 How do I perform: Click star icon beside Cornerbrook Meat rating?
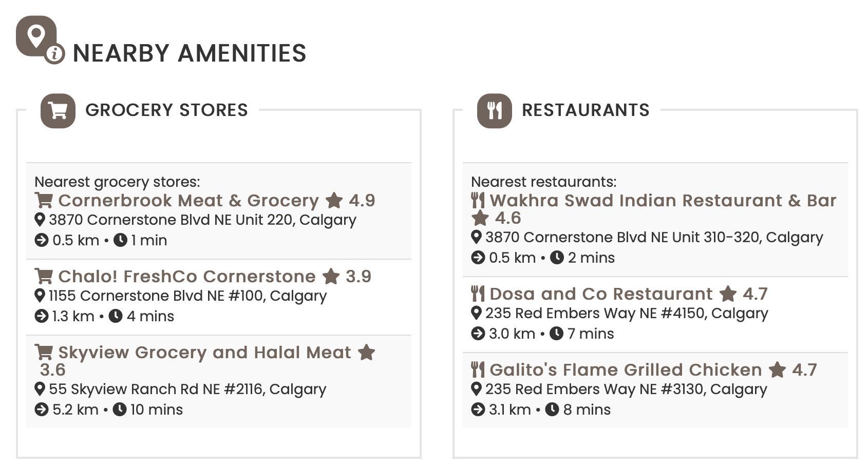click(334, 201)
